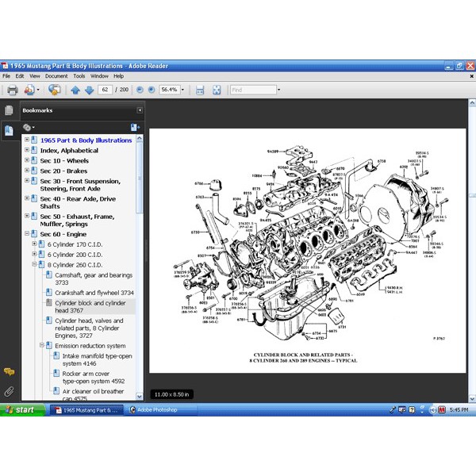This screenshot has height=476, width=476.
Task: Click the document scrollbar up arrow
Action: tap(472, 103)
